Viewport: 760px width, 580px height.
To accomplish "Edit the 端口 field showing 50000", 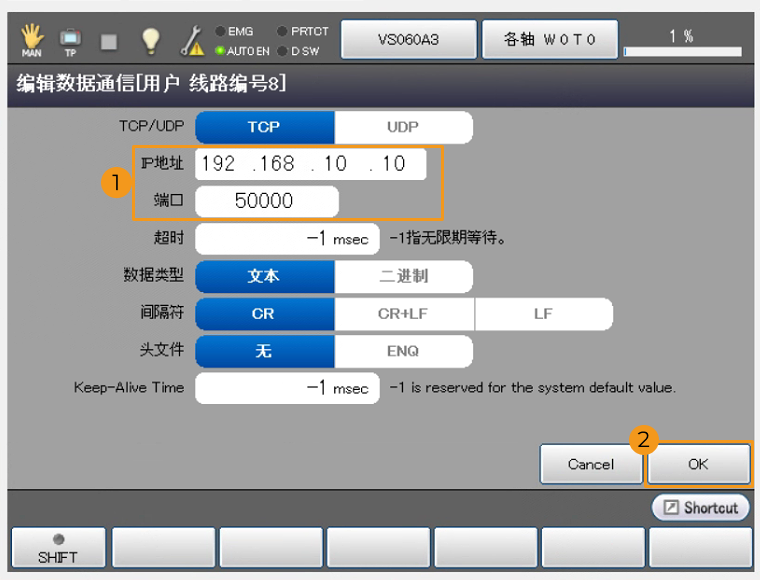I will tap(267, 201).
